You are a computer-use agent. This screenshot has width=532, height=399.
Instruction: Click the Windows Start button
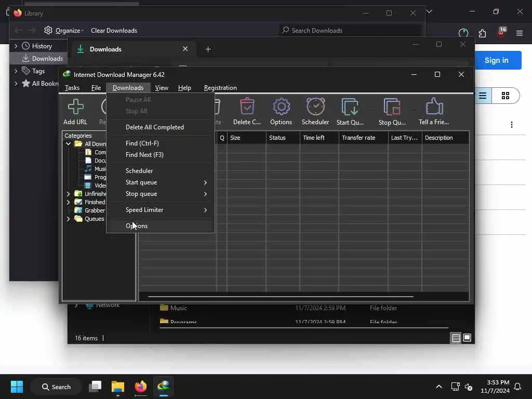tap(17, 387)
